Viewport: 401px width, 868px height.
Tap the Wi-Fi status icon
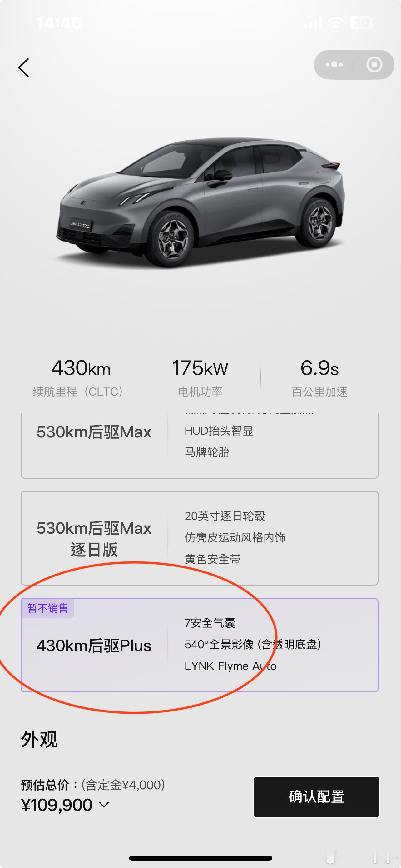pyautogui.click(x=335, y=22)
